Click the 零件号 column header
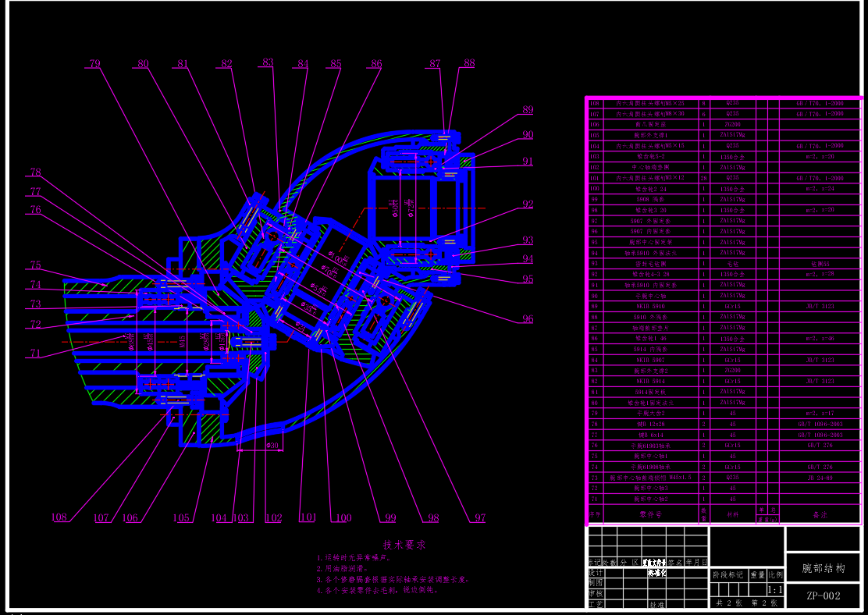The image size is (868, 615). click(649, 514)
